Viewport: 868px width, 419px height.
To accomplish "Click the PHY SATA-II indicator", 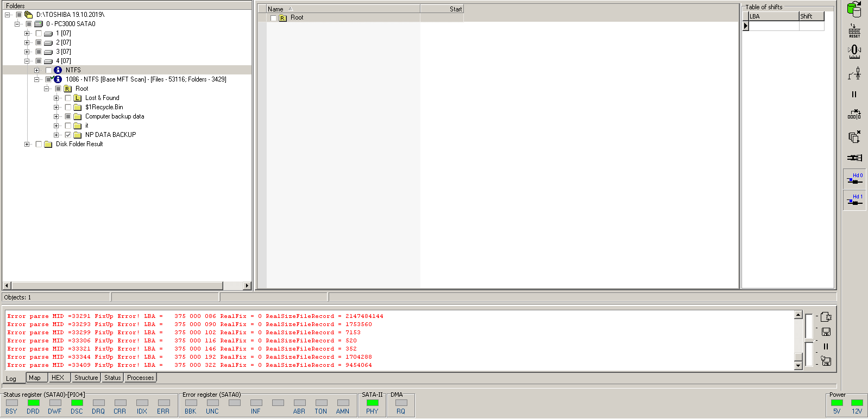I will pos(372,403).
